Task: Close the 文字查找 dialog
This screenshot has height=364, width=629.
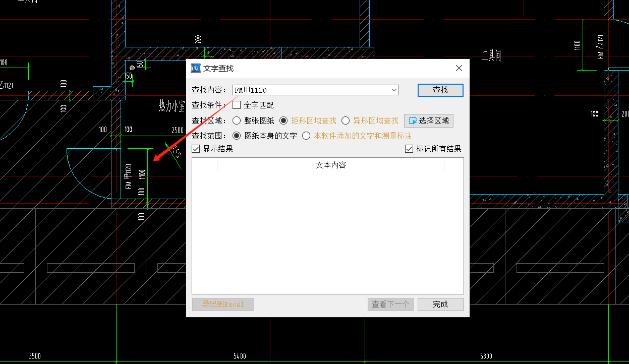Action: coord(459,68)
